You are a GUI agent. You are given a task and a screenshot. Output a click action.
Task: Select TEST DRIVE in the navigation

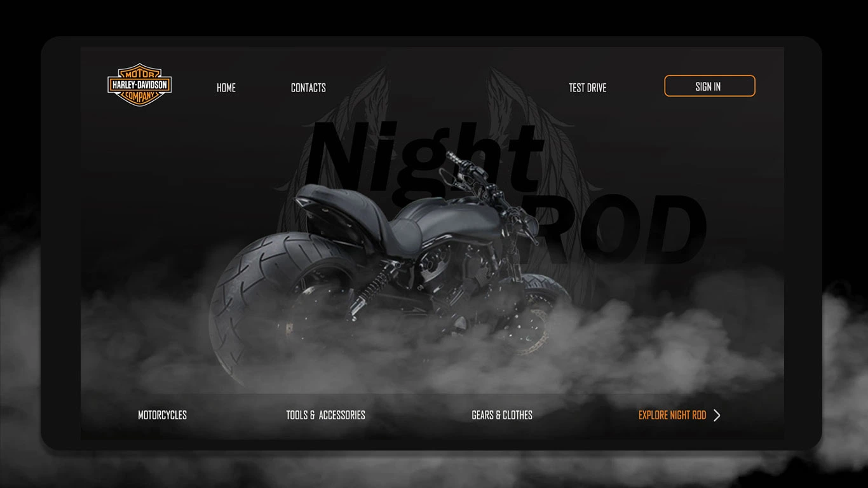pos(588,88)
